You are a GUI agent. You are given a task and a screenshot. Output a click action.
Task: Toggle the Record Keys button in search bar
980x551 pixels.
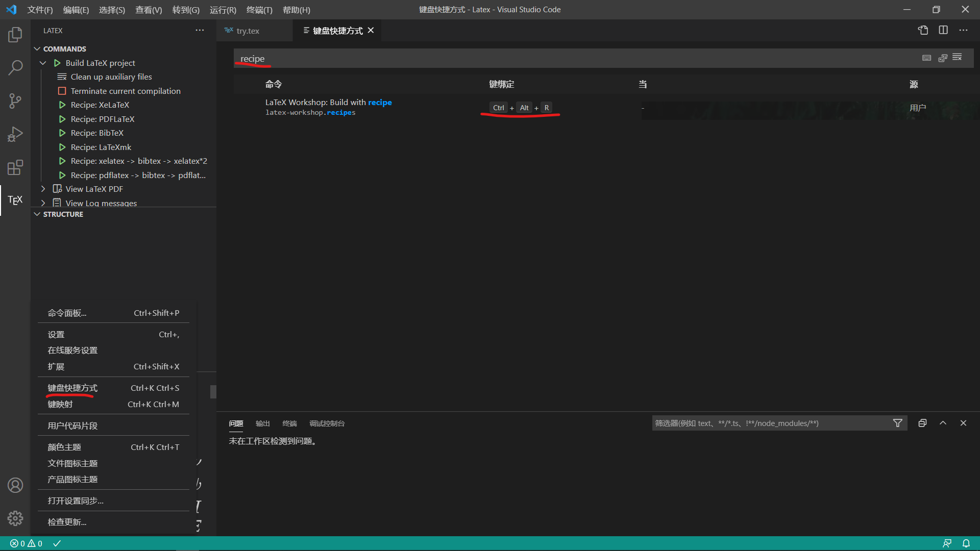point(927,58)
